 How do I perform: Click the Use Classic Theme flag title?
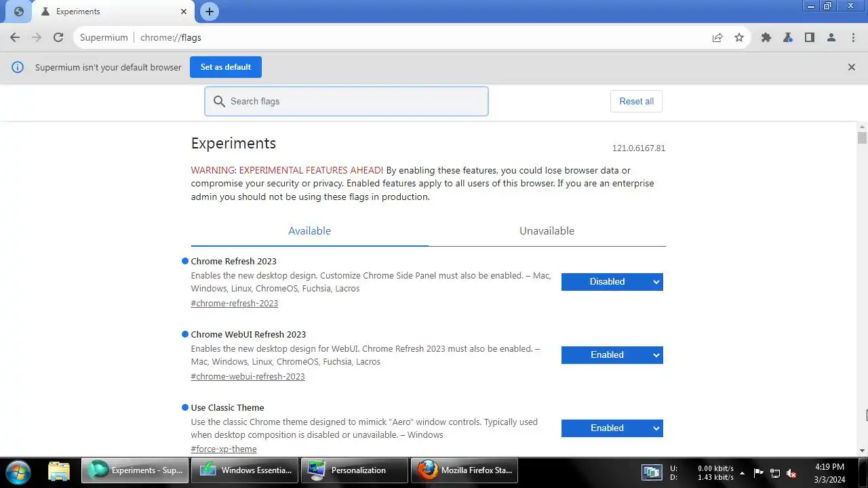228,408
